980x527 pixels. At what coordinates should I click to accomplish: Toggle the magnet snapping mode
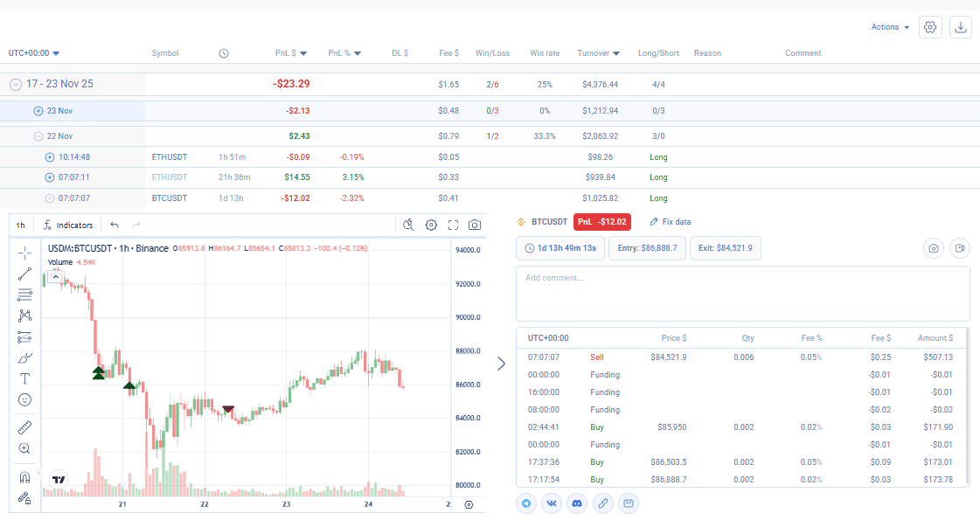click(x=25, y=477)
